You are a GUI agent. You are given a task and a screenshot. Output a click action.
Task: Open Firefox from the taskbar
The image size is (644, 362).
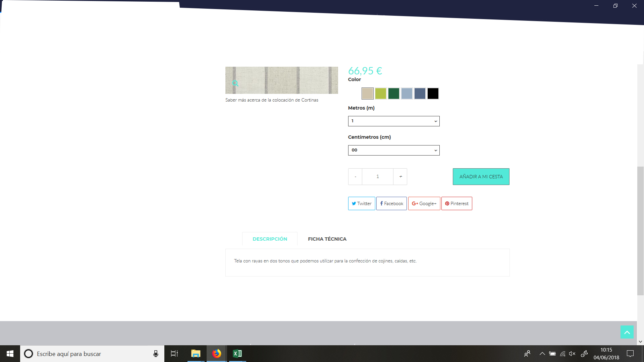(217, 354)
